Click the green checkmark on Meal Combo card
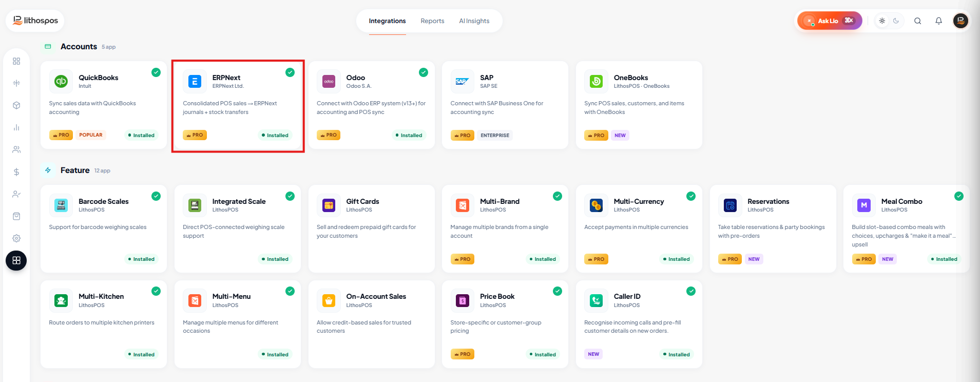Image resolution: width=980 pixels, height=382 pixels. [959, 196]
